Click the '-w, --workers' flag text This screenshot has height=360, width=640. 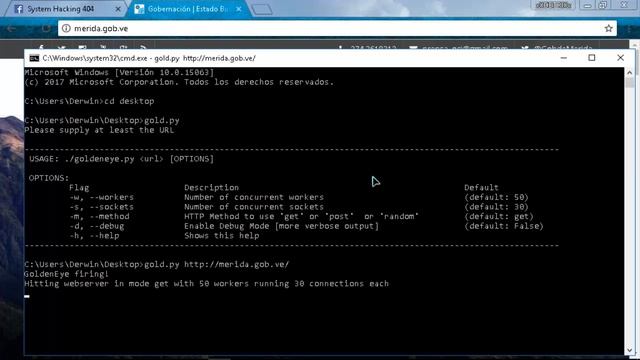101,197
